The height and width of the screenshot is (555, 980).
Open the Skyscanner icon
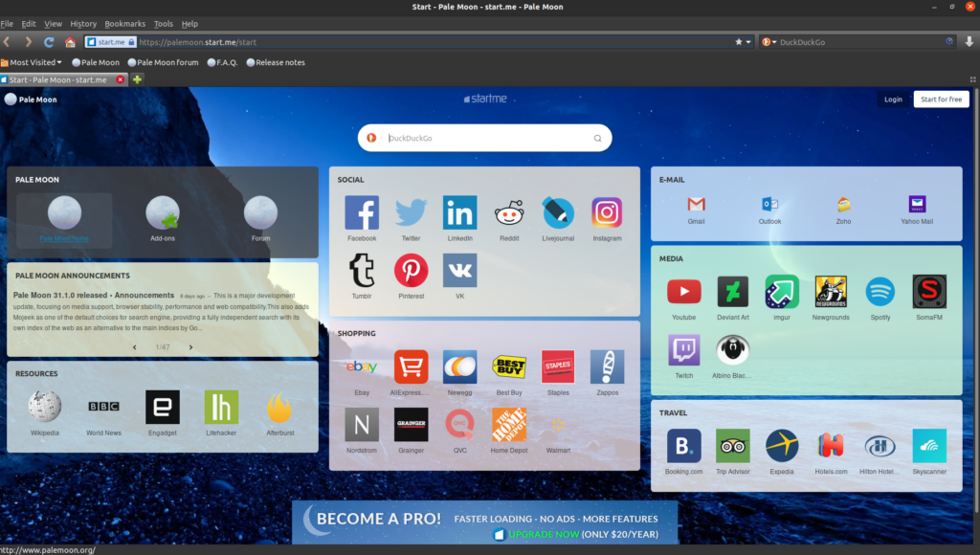click(x=928, y=446)
